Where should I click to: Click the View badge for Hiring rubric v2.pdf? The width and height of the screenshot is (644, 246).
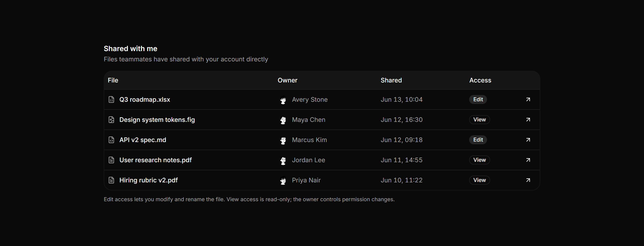[479, 180]
